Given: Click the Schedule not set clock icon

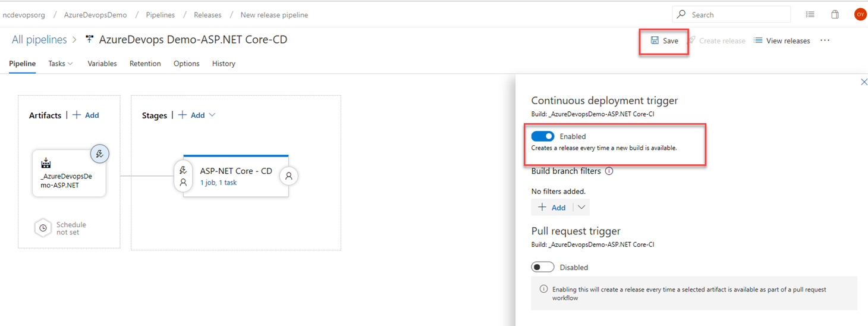Looking at the screenshot, I should pyautogui.click(x=43, y=228).
